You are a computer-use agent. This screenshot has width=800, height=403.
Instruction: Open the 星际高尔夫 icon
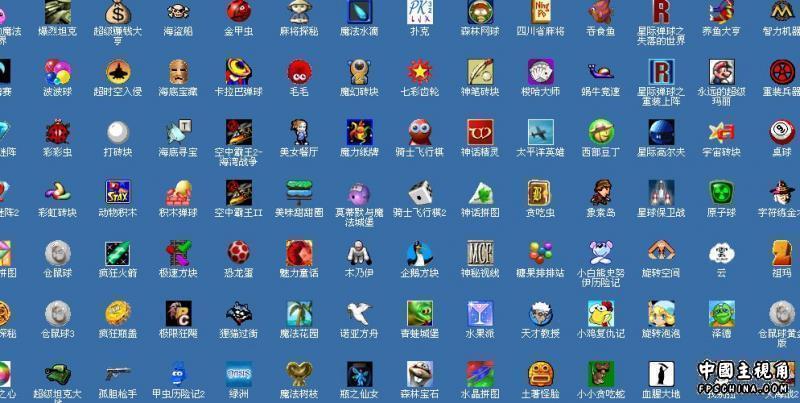coord(661,132)
